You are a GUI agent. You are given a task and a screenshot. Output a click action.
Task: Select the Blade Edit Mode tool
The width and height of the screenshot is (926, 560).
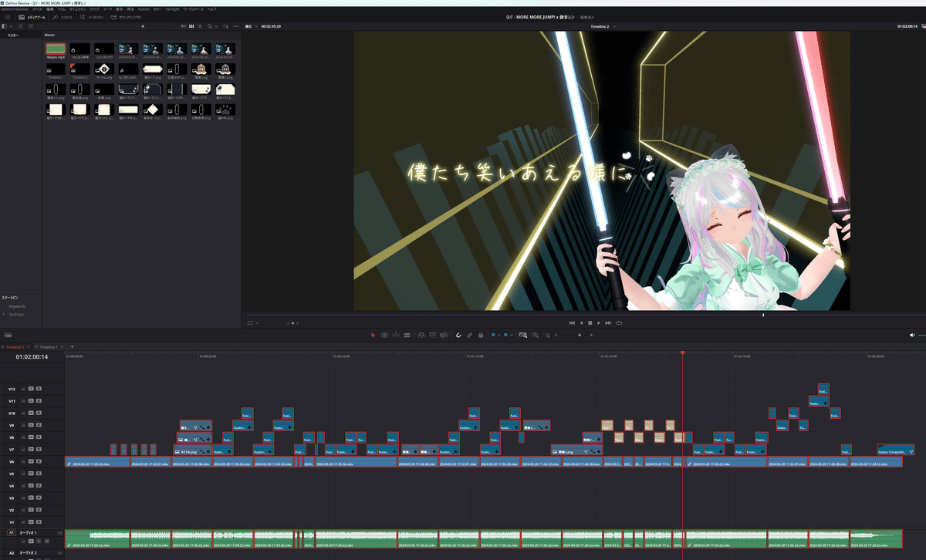(x=407, y=336)
